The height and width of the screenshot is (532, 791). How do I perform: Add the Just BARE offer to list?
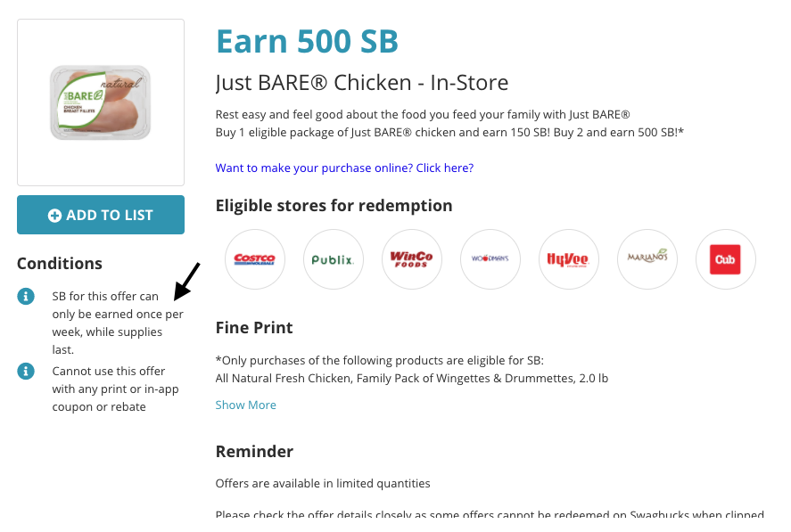pos(101,215)
